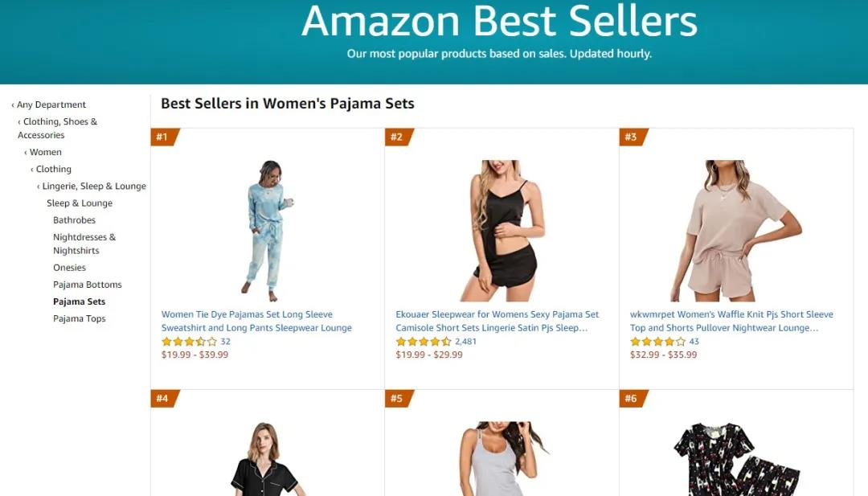868x496 pixels.
Task: Click the #6 rank badge
Action: (x=632, y=399)
